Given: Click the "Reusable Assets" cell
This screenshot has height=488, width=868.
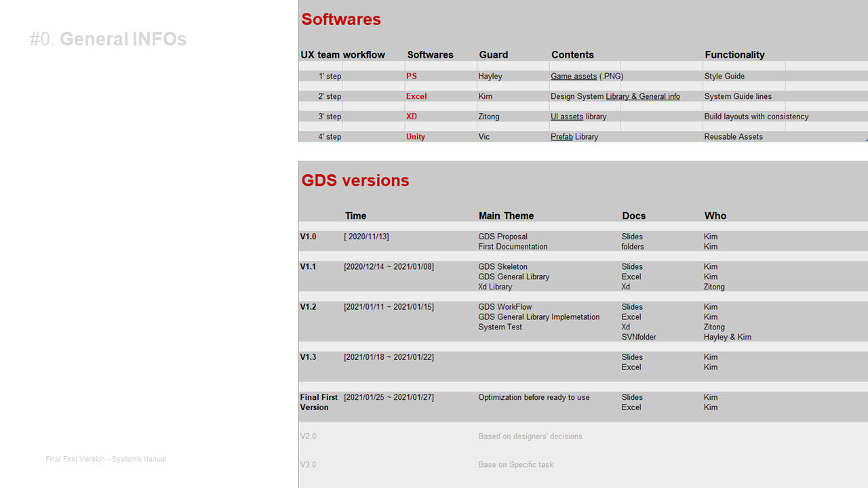Looking at the screenshot, I should pos(733,137).
